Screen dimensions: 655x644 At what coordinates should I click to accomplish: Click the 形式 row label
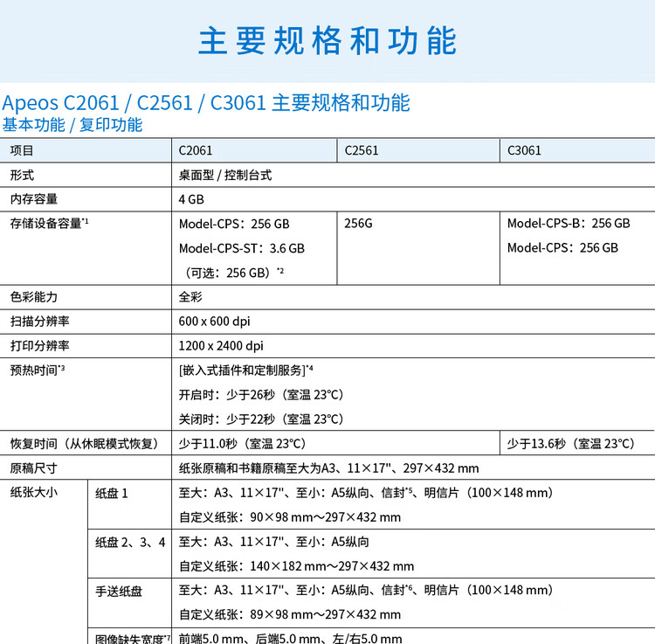pos(22,175)
